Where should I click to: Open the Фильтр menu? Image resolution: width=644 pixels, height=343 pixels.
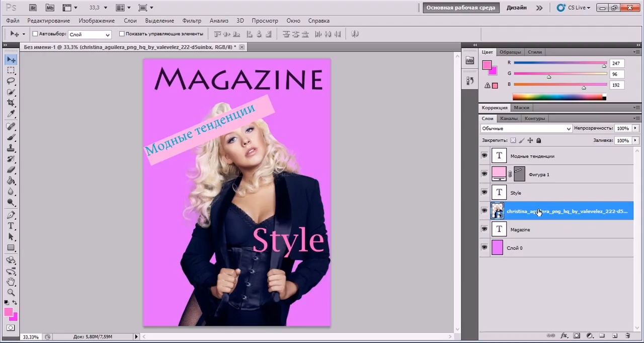tap(192, 21)
